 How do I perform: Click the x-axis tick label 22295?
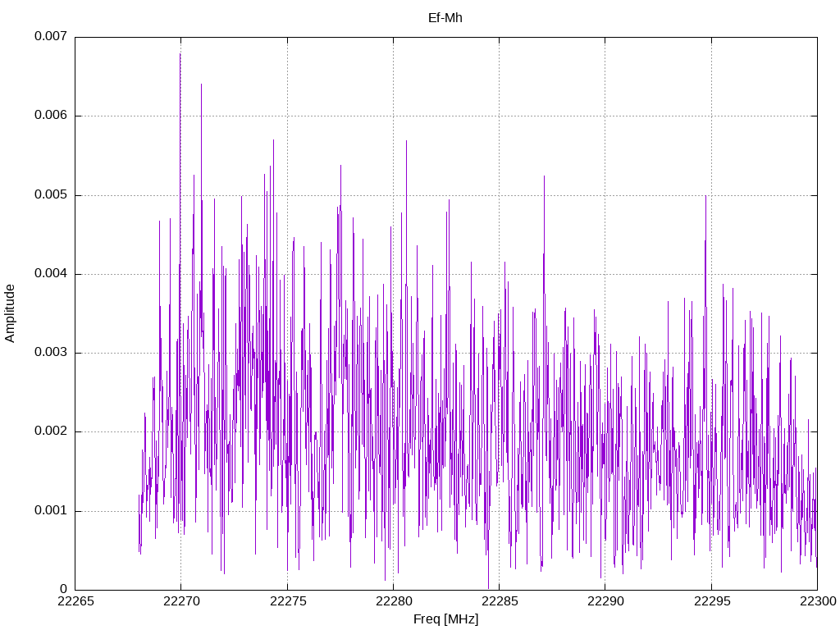712,601
